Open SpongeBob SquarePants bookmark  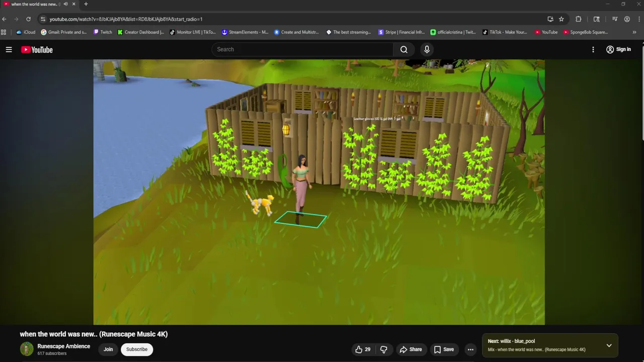point(586,32)
